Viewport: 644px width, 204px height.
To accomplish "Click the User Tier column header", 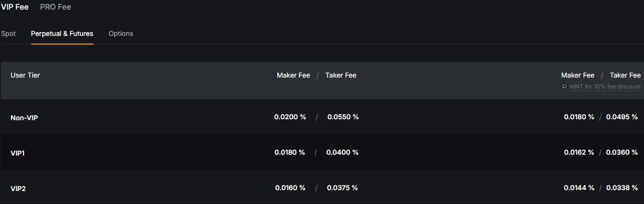I will [x=25, y=75].
